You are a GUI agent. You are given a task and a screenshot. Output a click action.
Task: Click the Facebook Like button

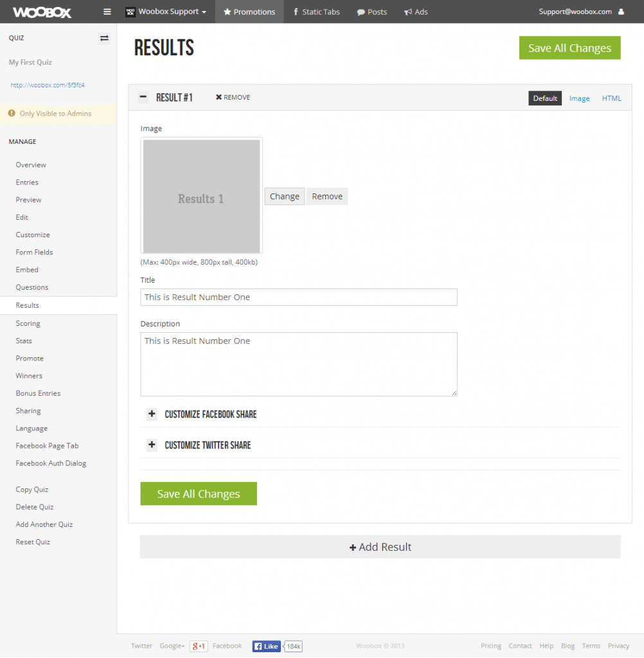[x=266, y=646]
